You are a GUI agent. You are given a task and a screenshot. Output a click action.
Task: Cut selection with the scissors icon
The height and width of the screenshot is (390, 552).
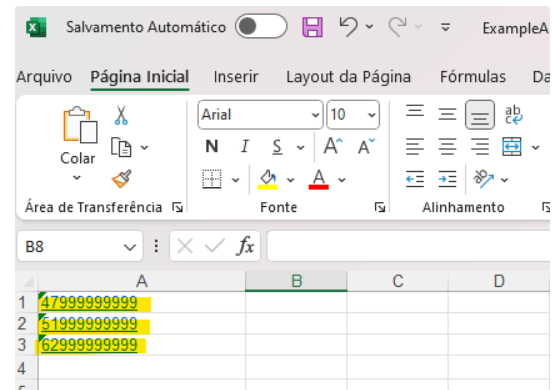click(121, 115)
